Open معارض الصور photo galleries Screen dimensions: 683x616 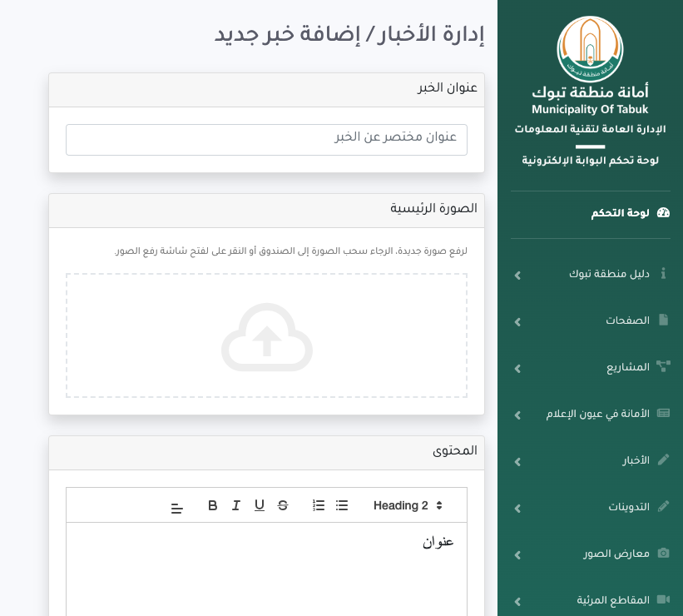617,554
